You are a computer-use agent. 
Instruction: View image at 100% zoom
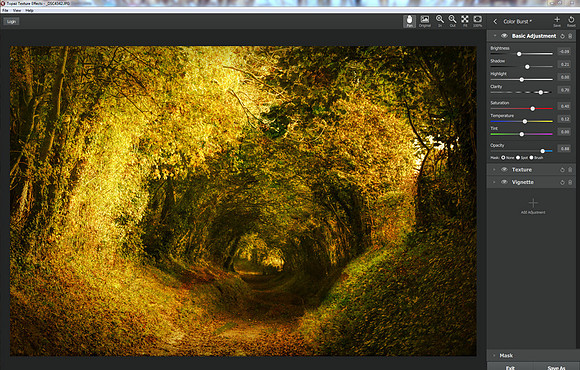(478, 21)
